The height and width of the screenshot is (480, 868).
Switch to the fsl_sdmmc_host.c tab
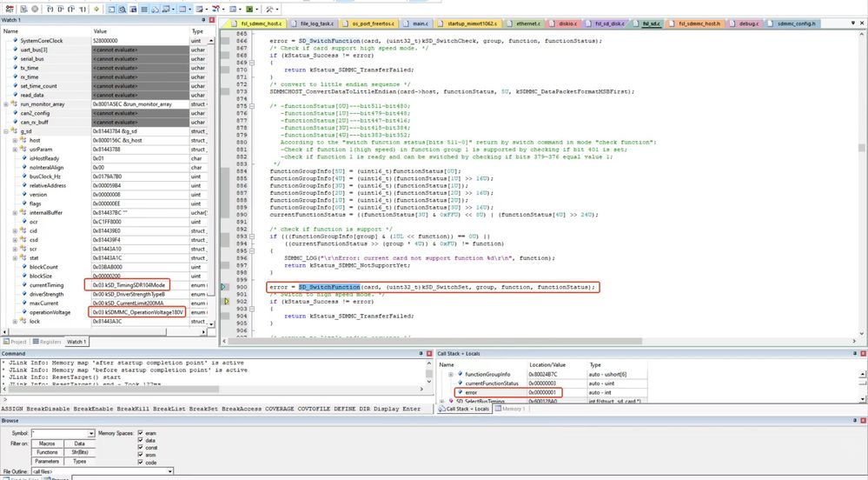[x=262, y=23]
